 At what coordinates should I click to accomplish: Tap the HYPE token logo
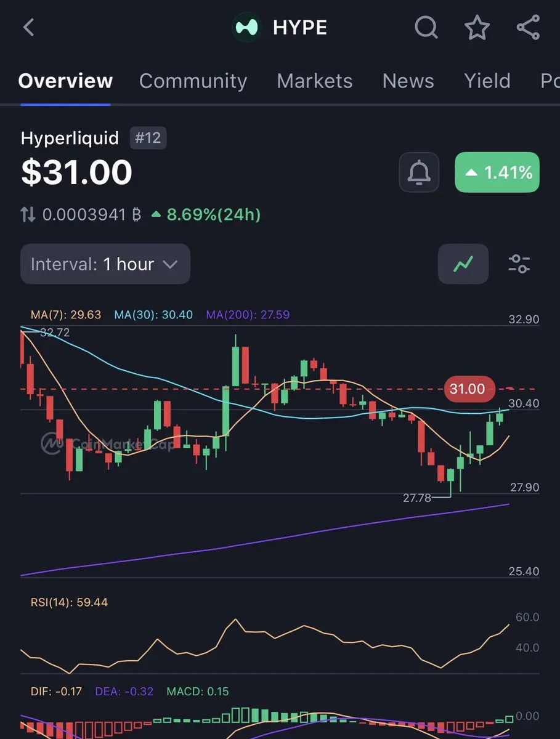click(246, 28)
